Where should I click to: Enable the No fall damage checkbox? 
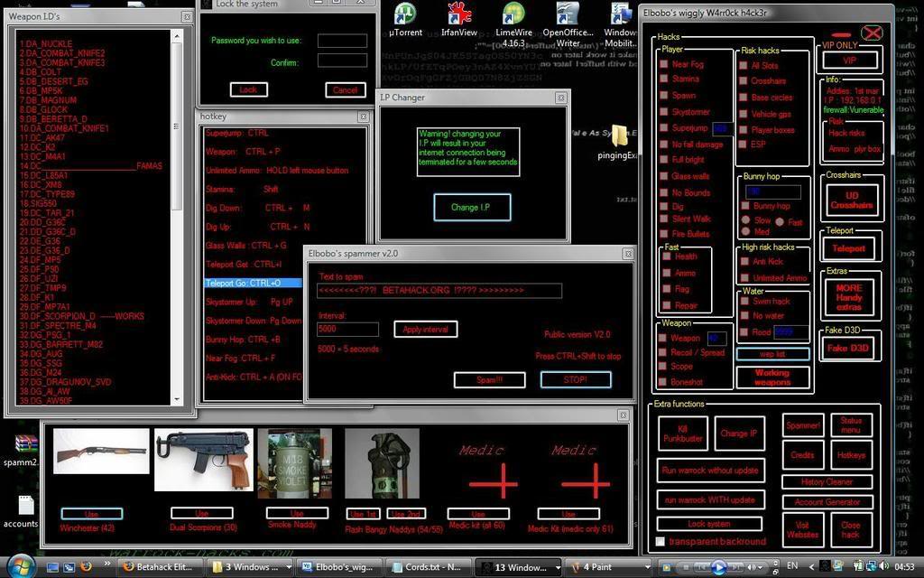[x=664, y=144]
